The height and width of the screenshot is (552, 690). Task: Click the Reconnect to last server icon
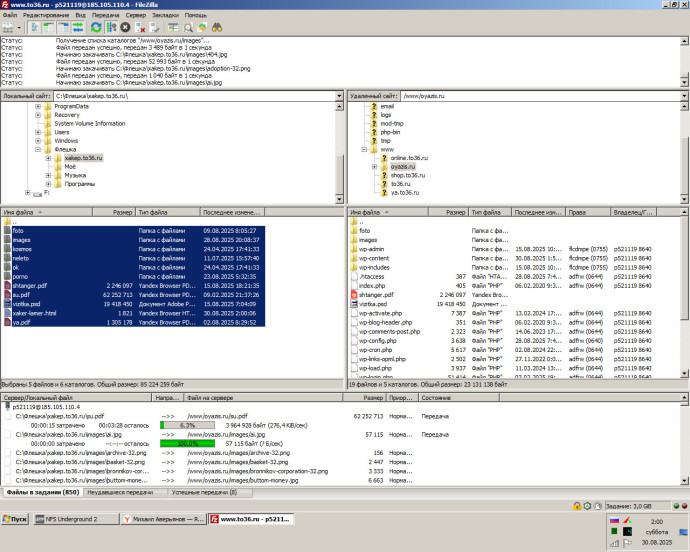(155, 27)
